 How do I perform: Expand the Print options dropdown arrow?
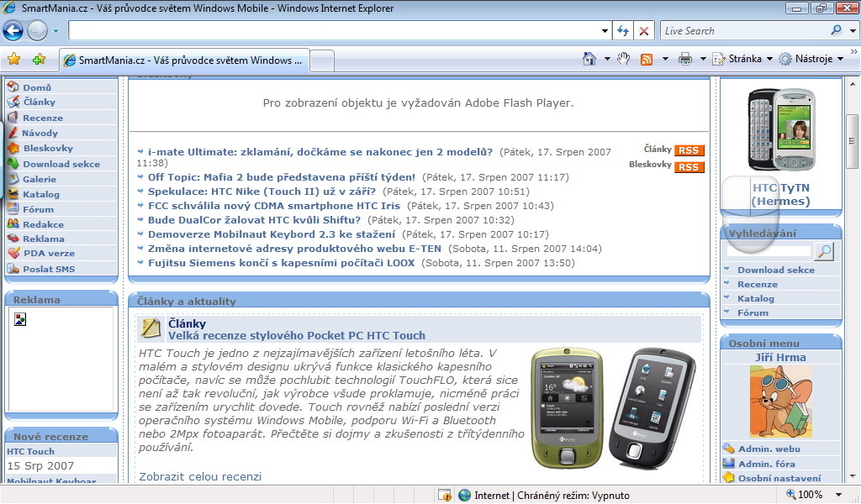pos(703,59)
